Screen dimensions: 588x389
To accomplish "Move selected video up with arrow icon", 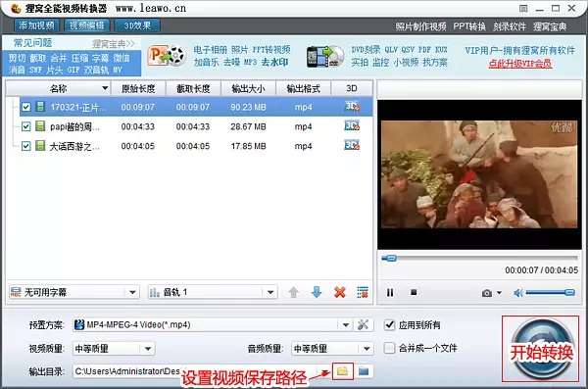I will click(x=294, y=292).
